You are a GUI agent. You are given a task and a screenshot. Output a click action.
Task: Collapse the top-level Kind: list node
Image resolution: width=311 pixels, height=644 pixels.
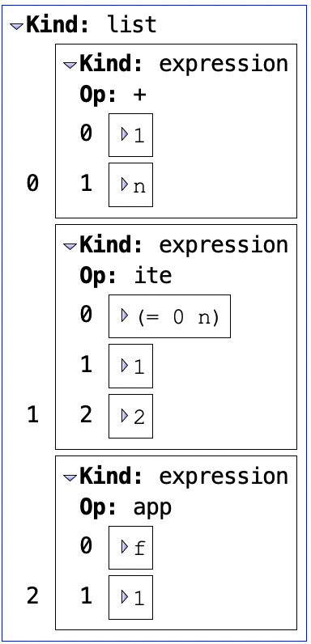point(17,26)
